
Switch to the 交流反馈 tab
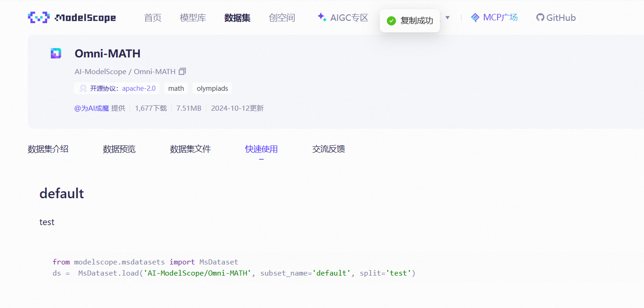point(328,149)
